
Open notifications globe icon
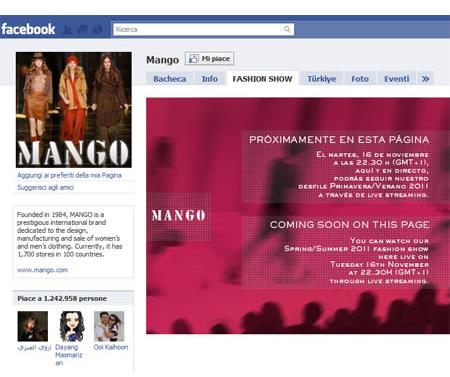pos(97,30)
